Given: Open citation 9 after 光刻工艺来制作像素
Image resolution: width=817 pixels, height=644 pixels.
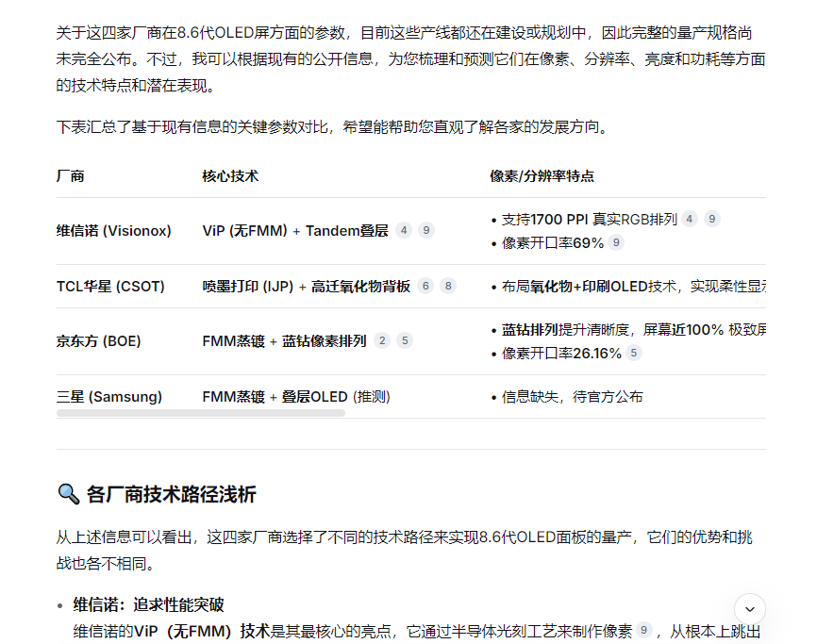Looking at the screenshot, I should point(644,630).
